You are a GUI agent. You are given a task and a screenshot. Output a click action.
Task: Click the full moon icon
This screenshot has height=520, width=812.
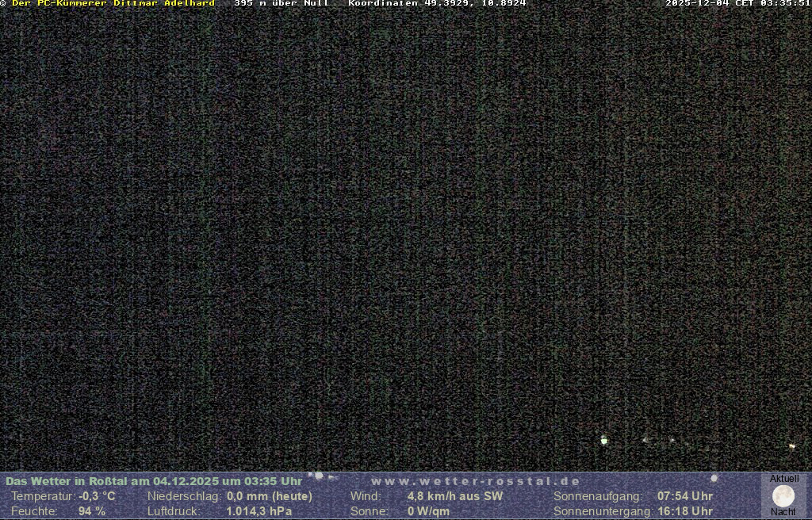point(783,496)
